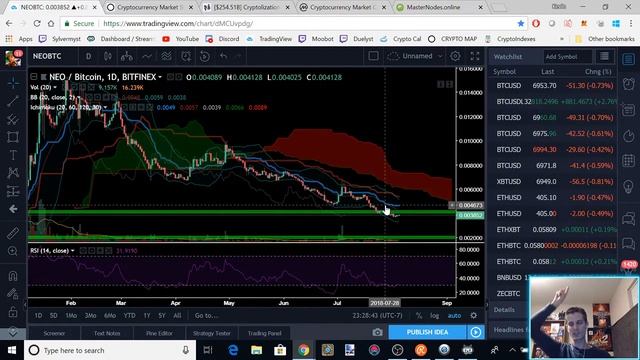This screenshot has height=360, width=640.
Task: Toggle auto scale
Action: point(454,316)
